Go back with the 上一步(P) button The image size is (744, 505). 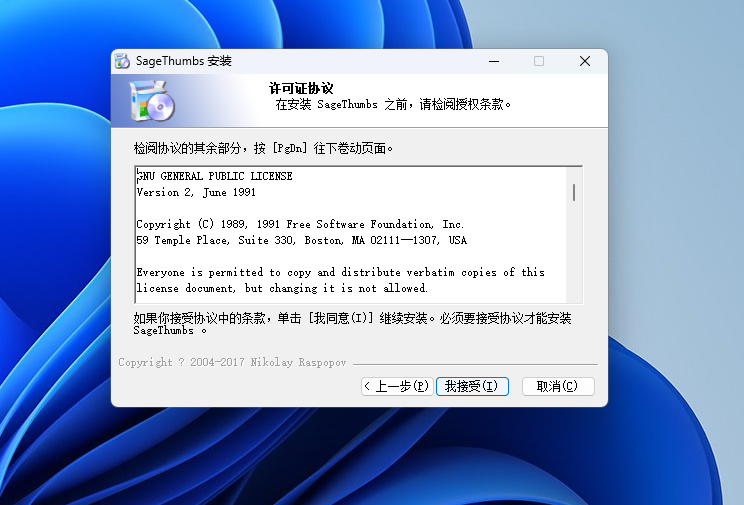tap(397, 386)
